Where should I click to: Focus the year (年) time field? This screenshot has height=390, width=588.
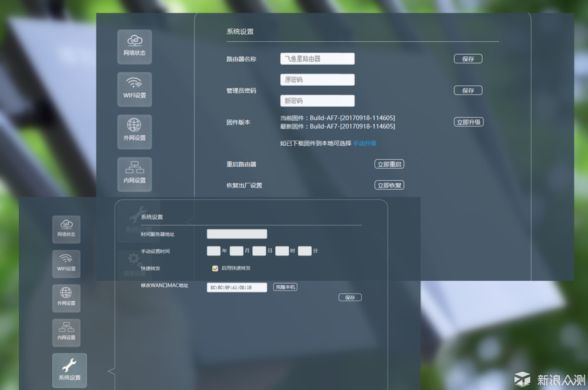(x=214, y=251)
